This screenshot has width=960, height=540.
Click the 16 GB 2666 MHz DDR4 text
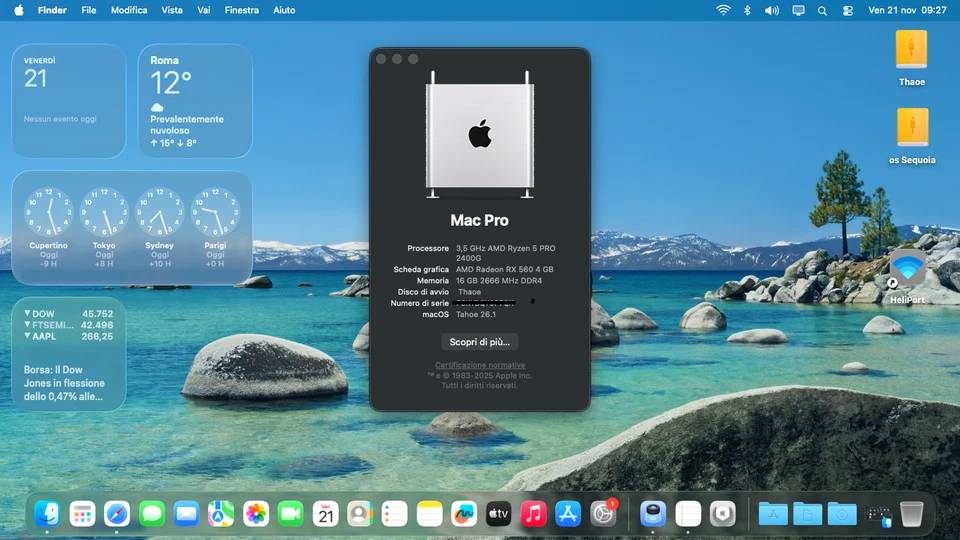coord(498,280)
